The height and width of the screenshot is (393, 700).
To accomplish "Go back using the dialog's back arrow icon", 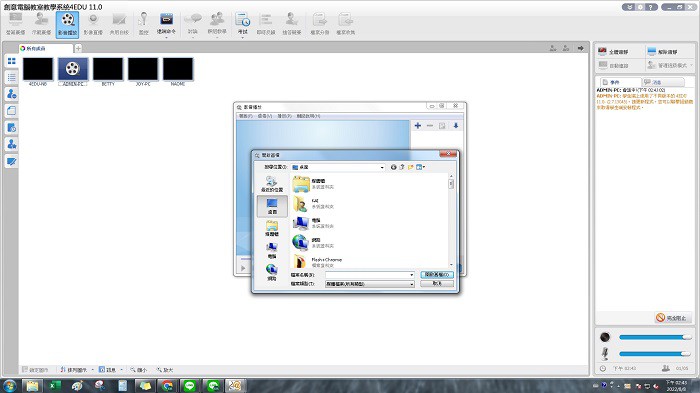I will (x=393, y=167).
